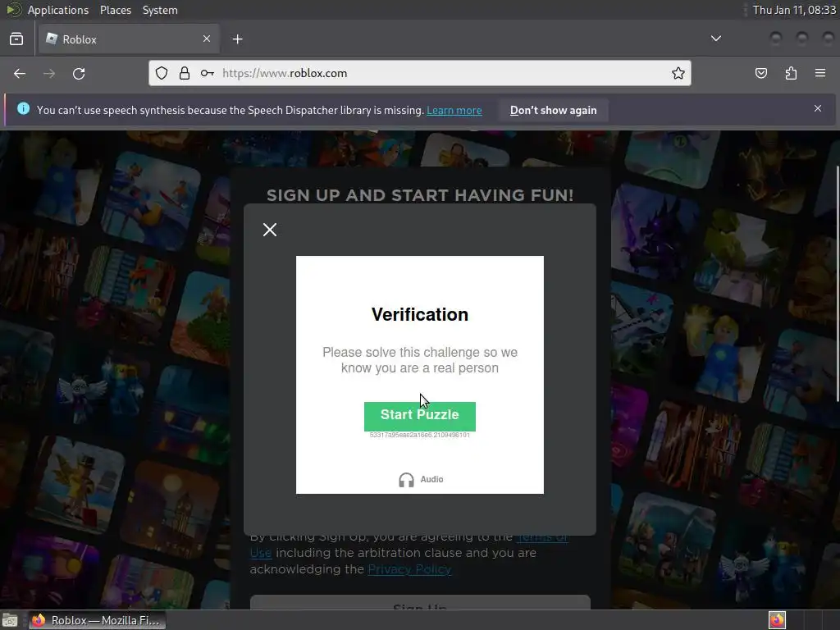Click the site security padlock icon
The image size is (840, 630).
click(185, 73)
